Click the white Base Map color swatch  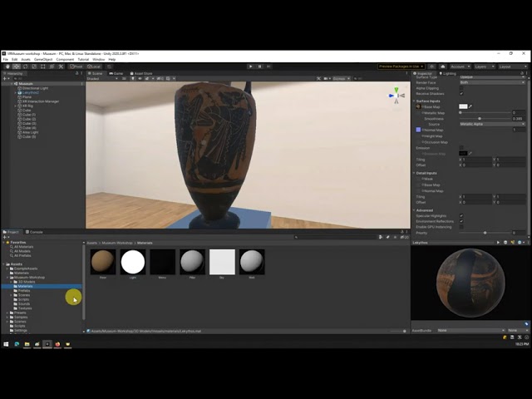pyautogui.click(x=463, y=106)
